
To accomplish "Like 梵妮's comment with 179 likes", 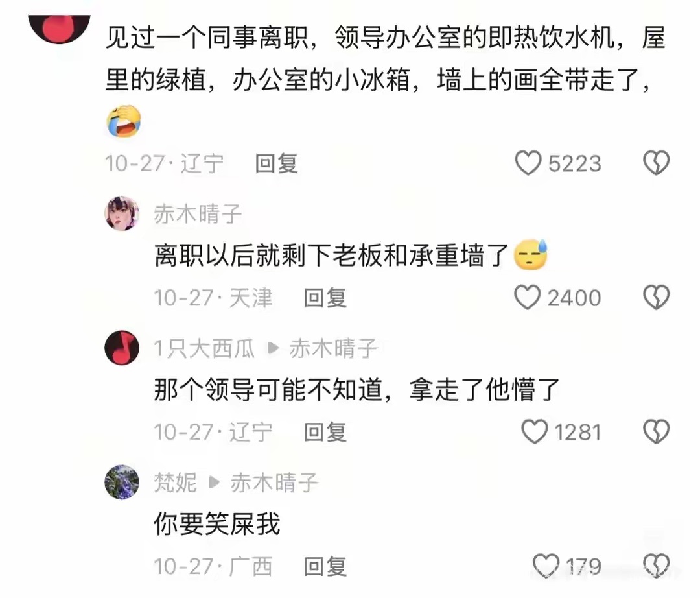I will coord(546,566).
